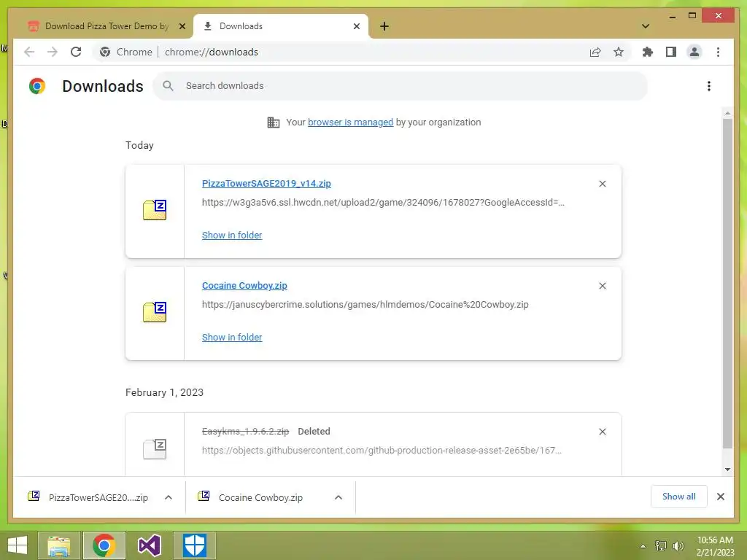Open PizzaTowerSAGE2019_v14.zip file link

click(266, 183)
